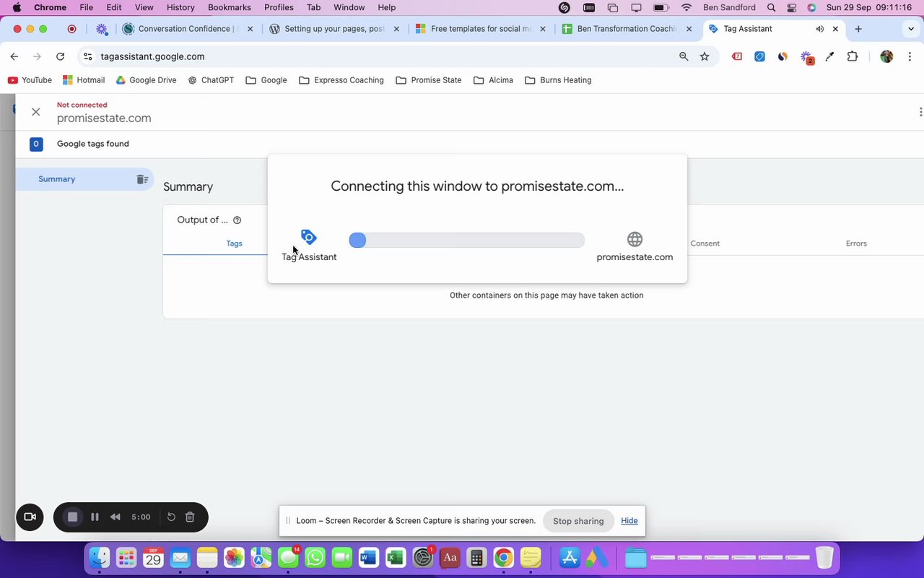
Task: Open the Profiles menu in menu bar
Action: pos(279,7)
